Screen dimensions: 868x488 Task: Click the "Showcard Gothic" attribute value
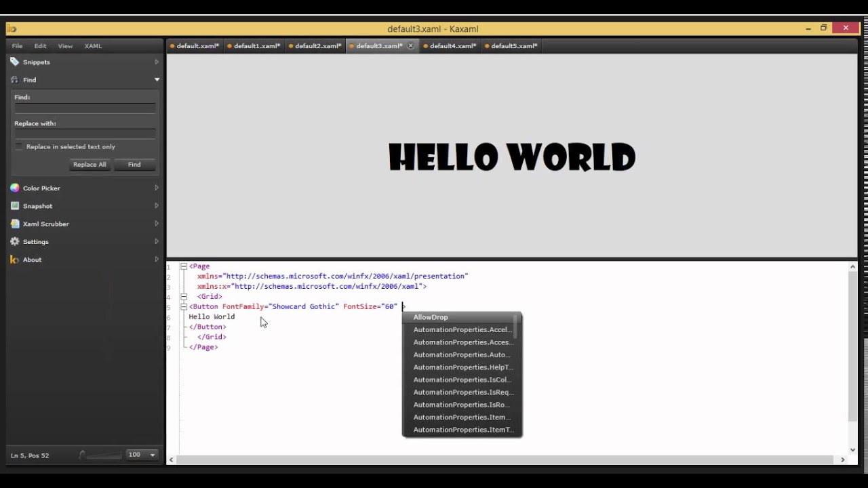click(304, 306)
